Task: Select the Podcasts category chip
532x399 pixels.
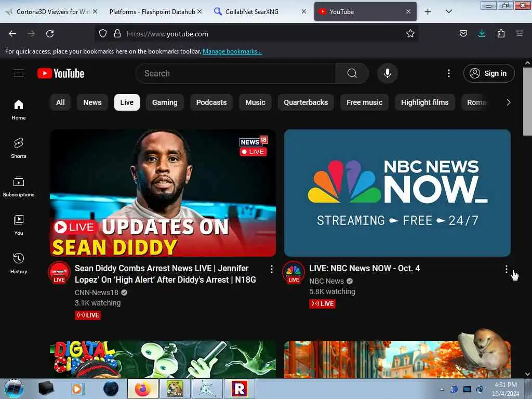Action: [x=211, y=102]
